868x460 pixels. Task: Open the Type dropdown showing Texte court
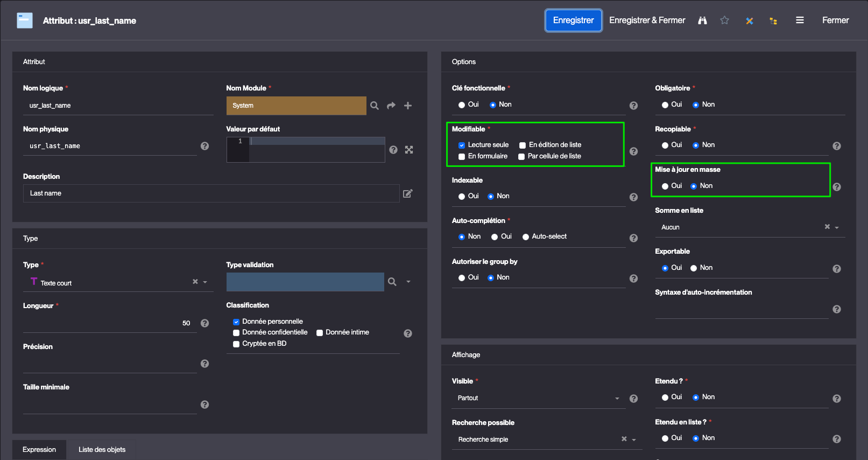205,282
